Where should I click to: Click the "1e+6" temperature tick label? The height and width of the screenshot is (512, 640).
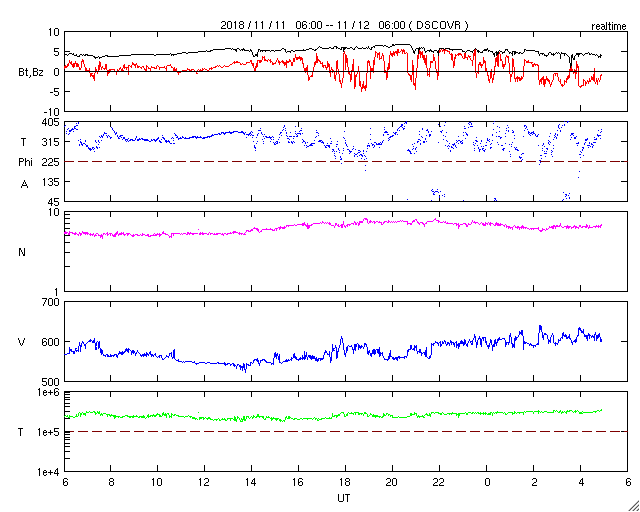(x=48, y=392)
